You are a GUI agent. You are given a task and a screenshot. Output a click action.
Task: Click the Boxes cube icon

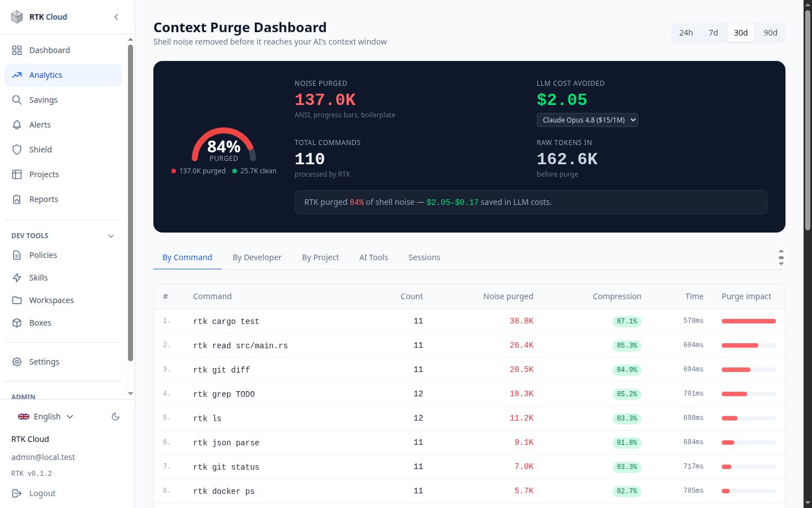click(17, 323)
